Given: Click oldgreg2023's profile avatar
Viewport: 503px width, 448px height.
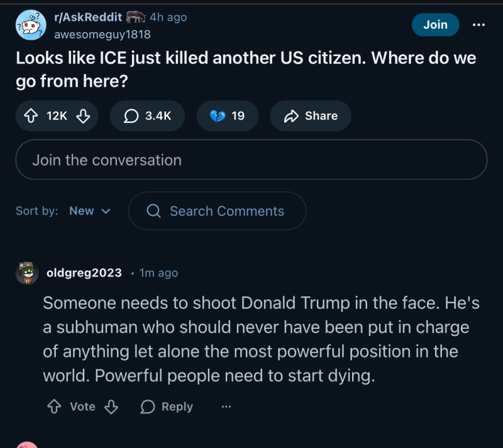Looking at the screenshot, I should coord(27,272).
